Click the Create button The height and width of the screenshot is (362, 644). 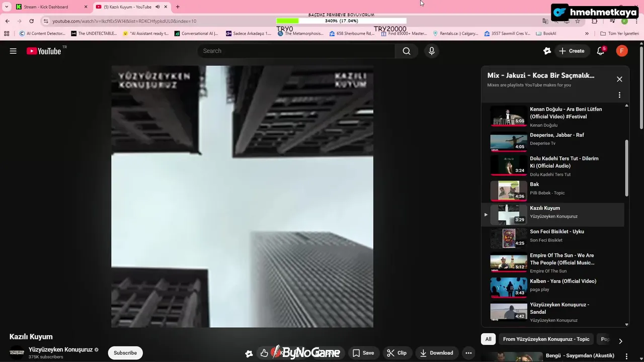[x=572, y=51]
